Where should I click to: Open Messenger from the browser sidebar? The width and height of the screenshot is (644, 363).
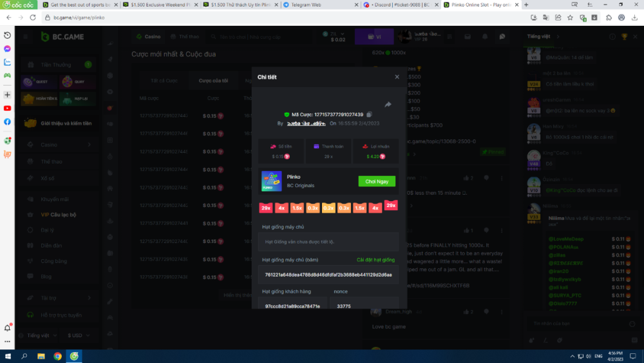point(7,48)
